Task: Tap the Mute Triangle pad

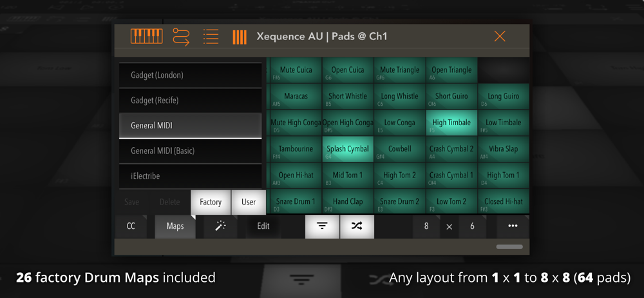Action: 400,70
